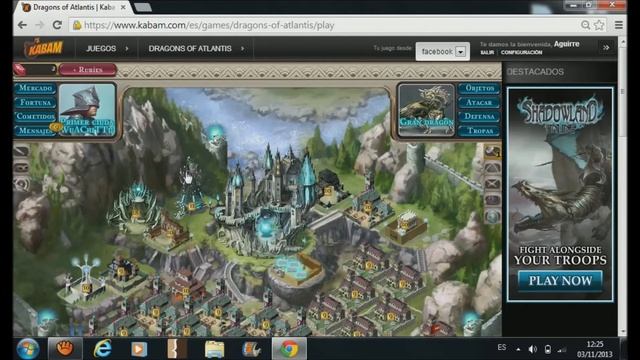640x360 pixels.
Task: Show hidden tray icons arrow
Action: point(518,349)
